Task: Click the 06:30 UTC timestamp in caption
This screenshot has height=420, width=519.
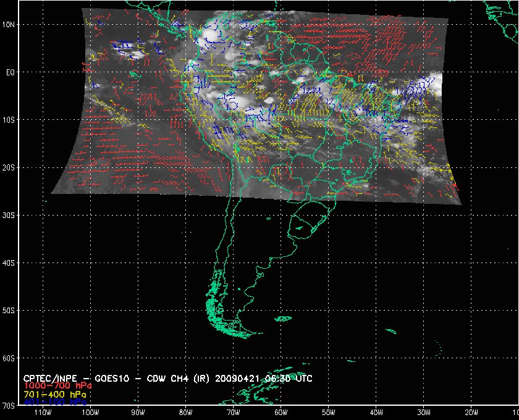Action: [294, 378]
